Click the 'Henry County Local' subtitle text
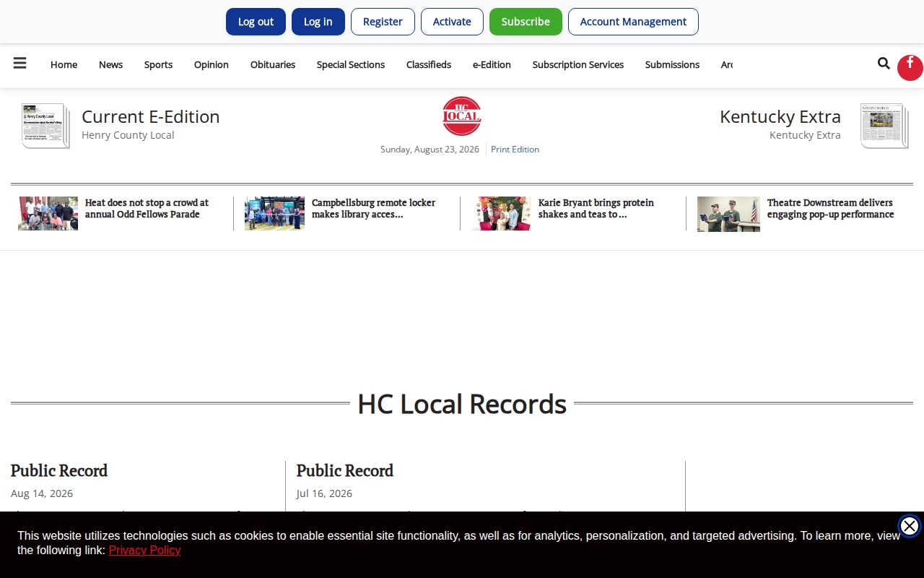 (128, 135)
